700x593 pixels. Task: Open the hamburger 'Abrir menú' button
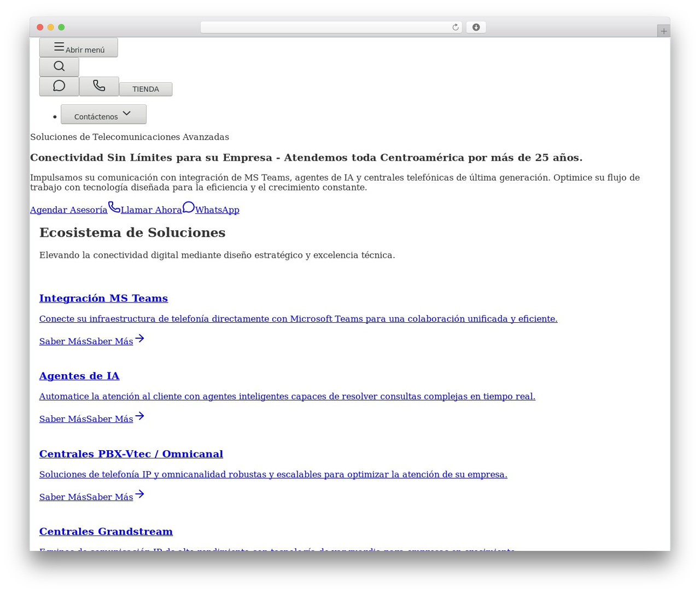(78, 48)
